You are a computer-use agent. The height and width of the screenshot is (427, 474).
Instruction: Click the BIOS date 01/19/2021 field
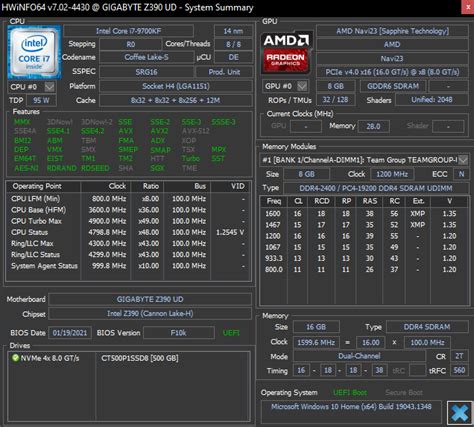(70, 333)
